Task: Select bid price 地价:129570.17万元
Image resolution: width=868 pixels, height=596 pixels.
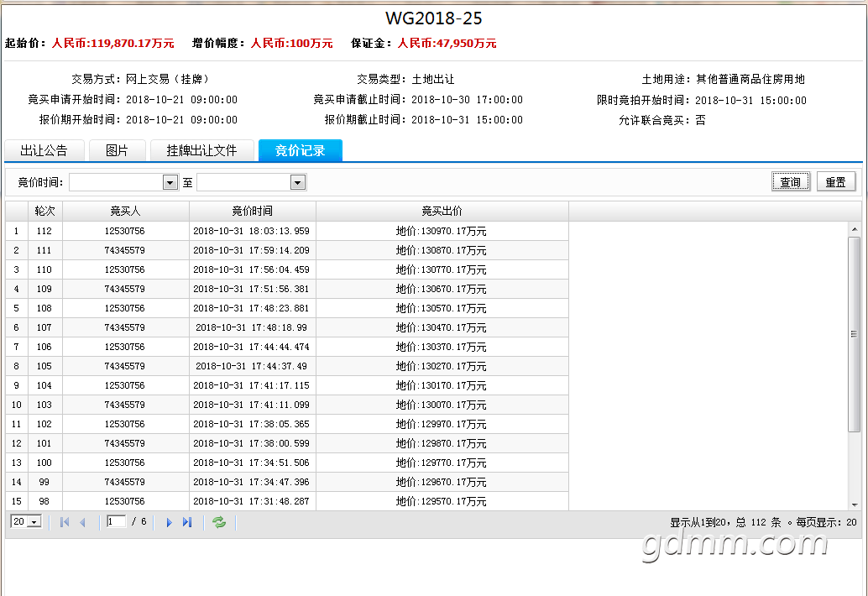Action: click(442, 501)
